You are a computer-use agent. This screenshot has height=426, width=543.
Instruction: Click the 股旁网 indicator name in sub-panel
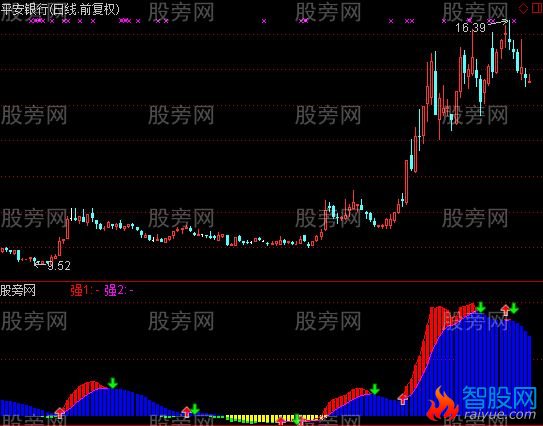click(18, 290)
